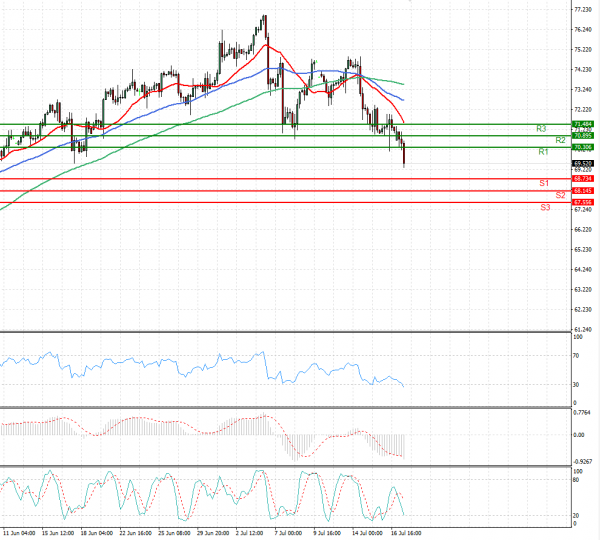
Task: Click the 67.240 price axis value
Action: (583, 210)
